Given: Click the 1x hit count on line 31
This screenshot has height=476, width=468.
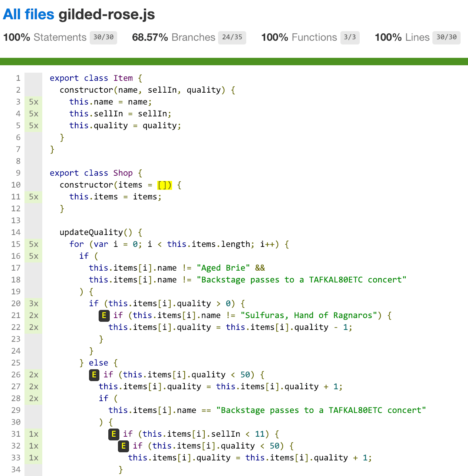Looking at the screenshot, I should pos(33,434).
